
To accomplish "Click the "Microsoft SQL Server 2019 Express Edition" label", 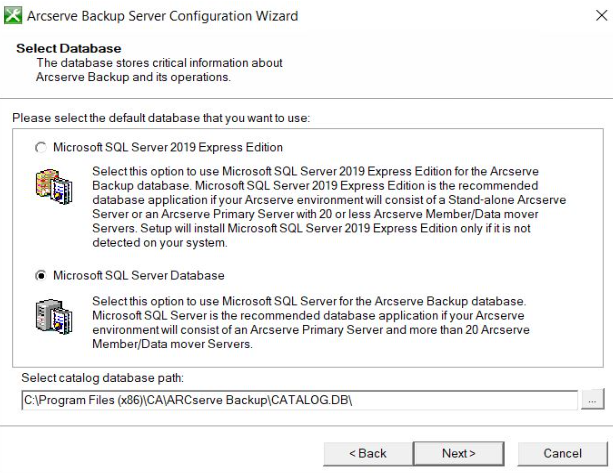I will [x=168, y=147].
